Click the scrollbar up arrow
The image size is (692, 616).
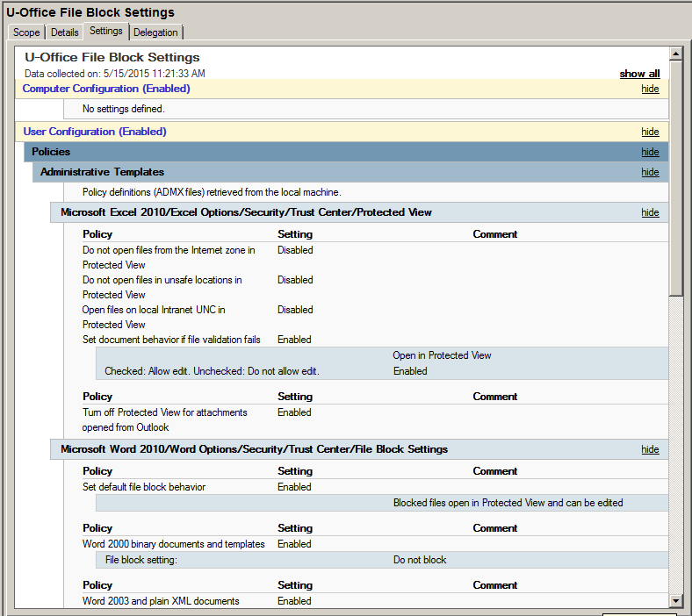point(676,54)
